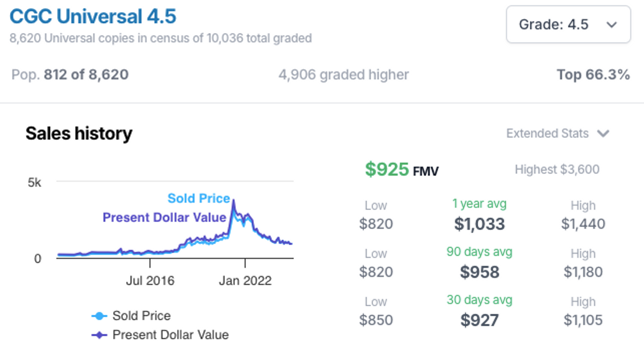Click the CGC Universal 4.5 heading
The image size is (644, 354).
(93, 17)
